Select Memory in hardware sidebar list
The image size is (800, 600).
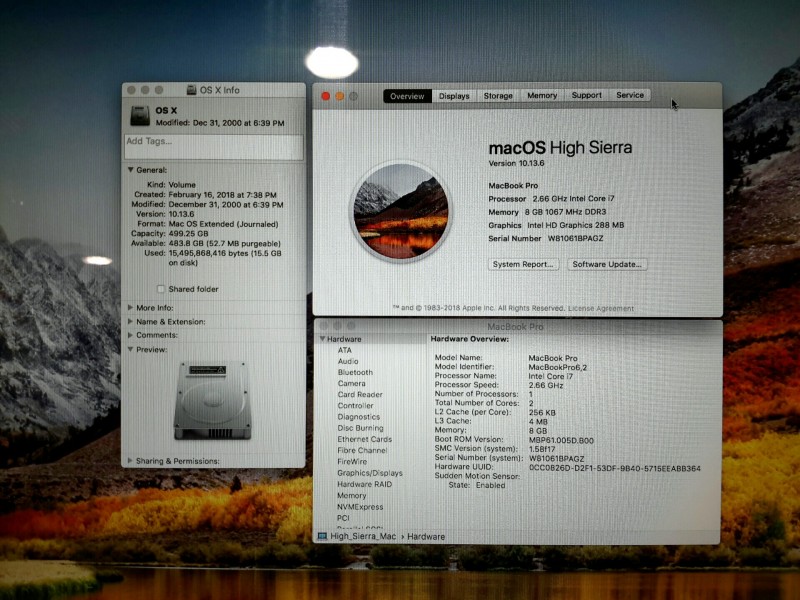coord(352,495)
